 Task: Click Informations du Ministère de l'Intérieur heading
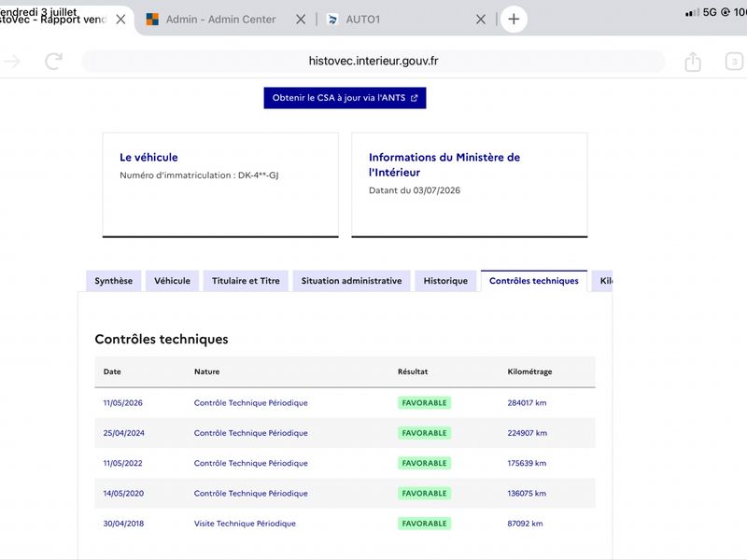tap(444, 165)
